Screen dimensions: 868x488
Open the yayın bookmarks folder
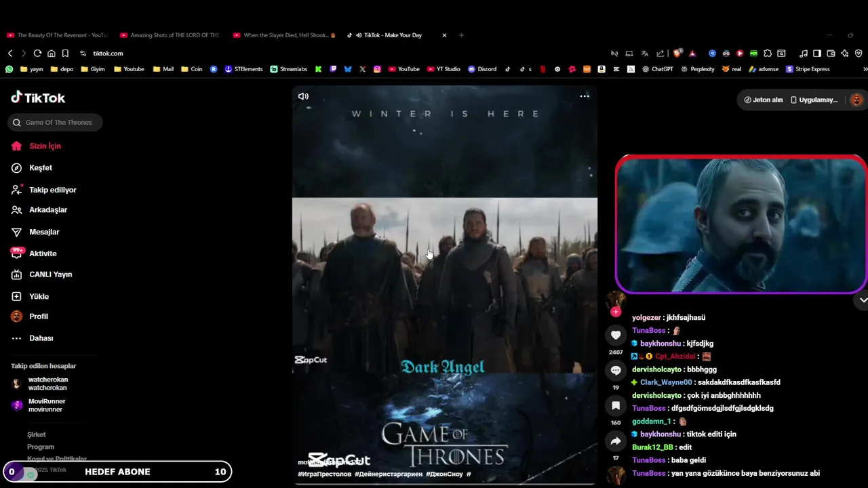tap(32, 69)
